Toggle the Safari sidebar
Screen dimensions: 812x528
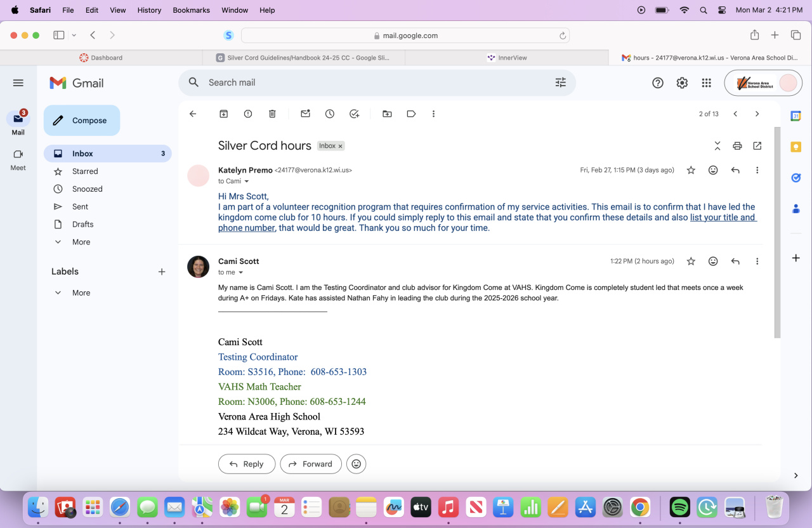click(59, 36)
